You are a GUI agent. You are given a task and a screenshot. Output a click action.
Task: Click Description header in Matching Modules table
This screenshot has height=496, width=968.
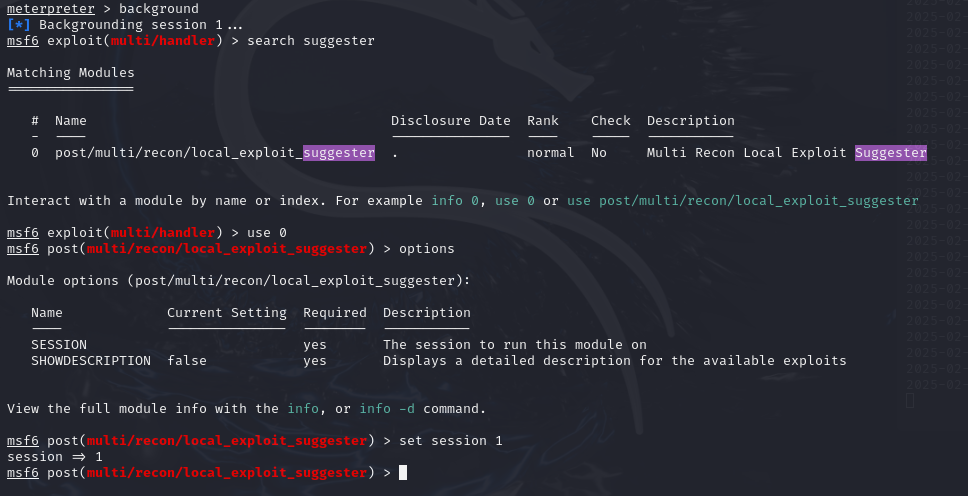click(691, 120)
